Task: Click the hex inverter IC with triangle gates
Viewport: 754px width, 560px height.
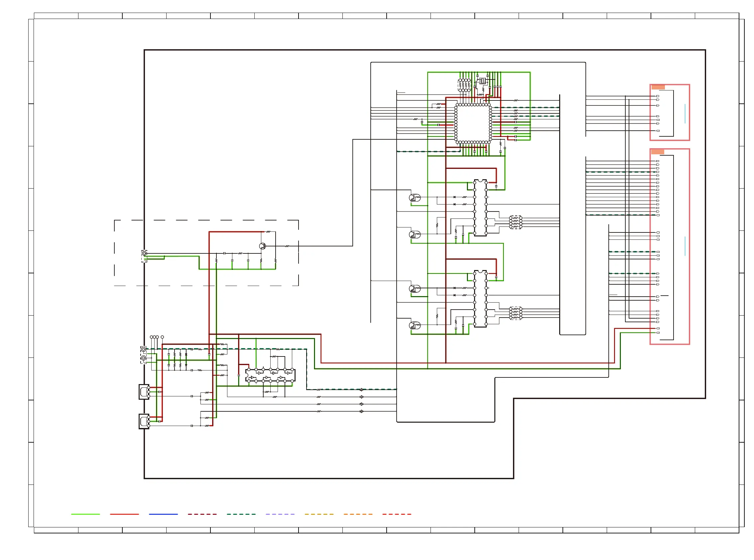Action: click(x=270, y=375)
